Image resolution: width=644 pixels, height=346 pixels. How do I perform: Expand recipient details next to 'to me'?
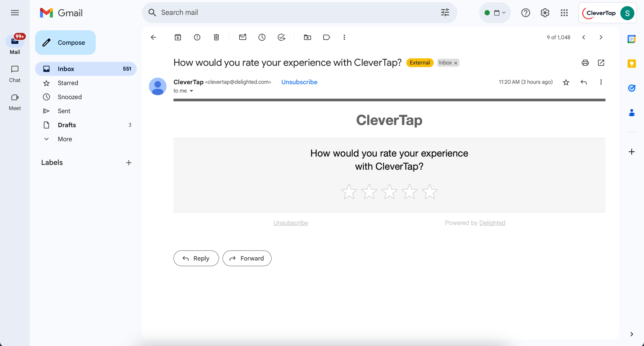191,91
